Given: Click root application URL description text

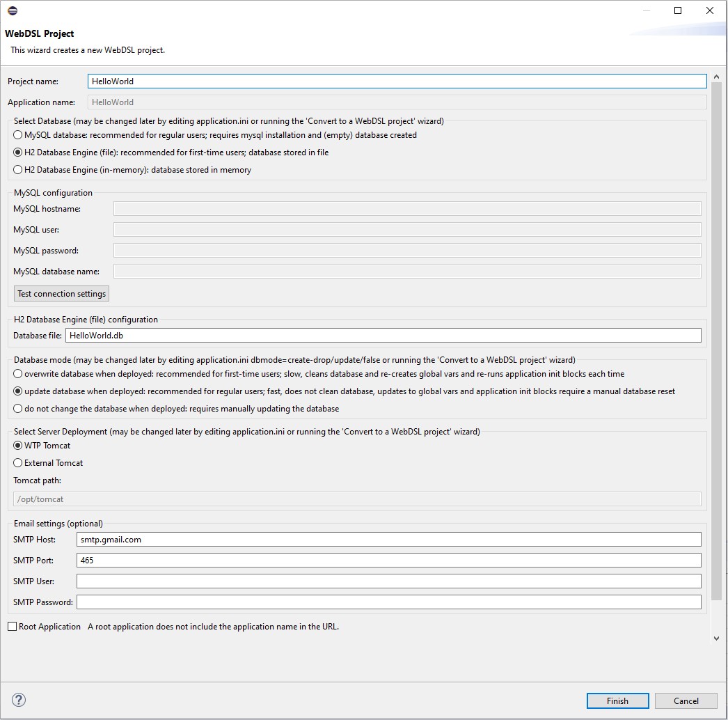Looking at the screenshot, I should tap(213, 627).
